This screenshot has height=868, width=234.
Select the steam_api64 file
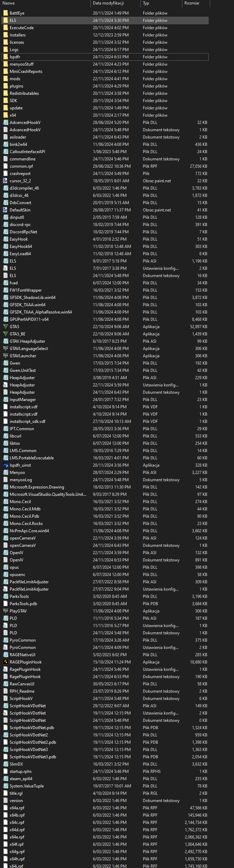(x=105, y=779)
